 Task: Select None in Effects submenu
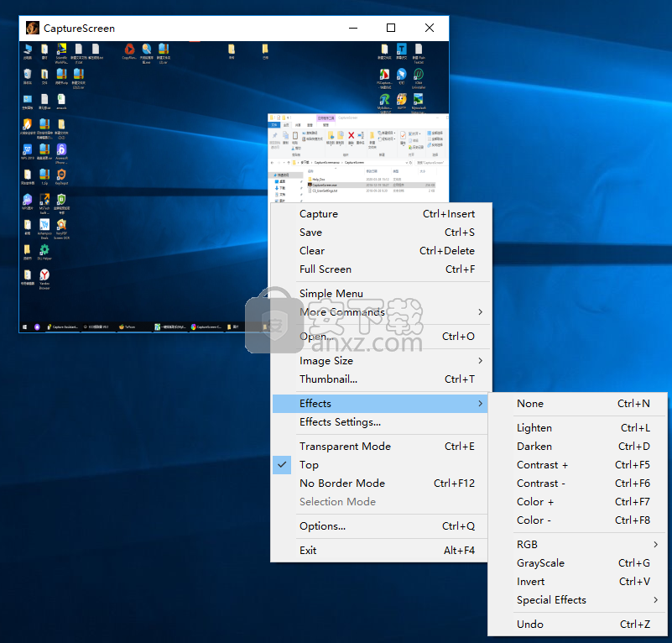click(x=578, y=404)
